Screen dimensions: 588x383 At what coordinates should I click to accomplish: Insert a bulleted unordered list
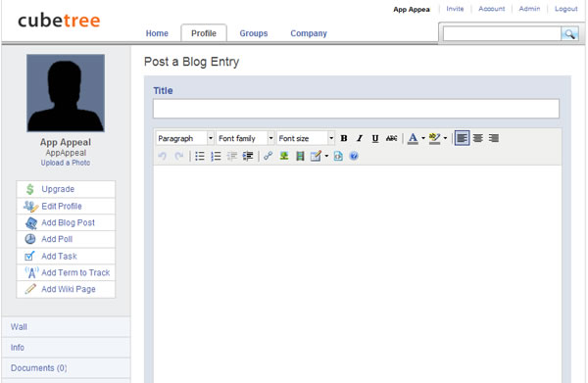point(200,156)
